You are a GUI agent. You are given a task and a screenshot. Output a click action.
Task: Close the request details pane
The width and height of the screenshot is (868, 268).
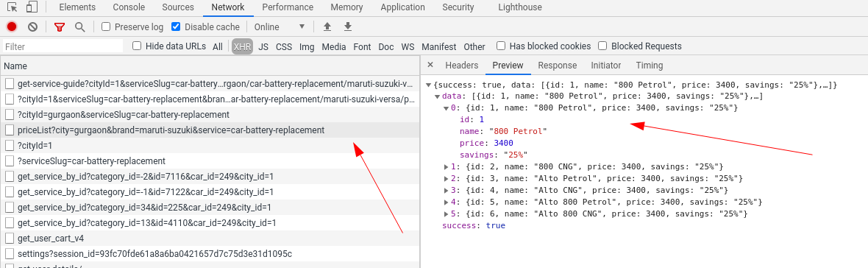tap(430, 66)
